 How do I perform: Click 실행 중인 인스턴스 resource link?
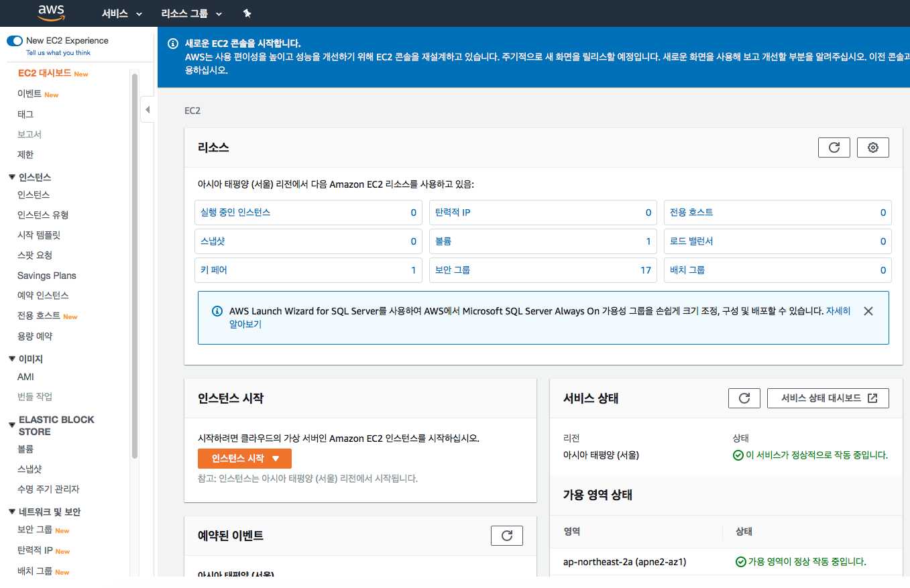[235, 213]
